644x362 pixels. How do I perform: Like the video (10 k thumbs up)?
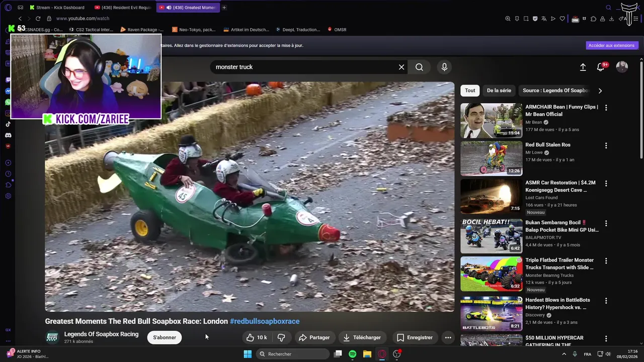click(256, 337)
